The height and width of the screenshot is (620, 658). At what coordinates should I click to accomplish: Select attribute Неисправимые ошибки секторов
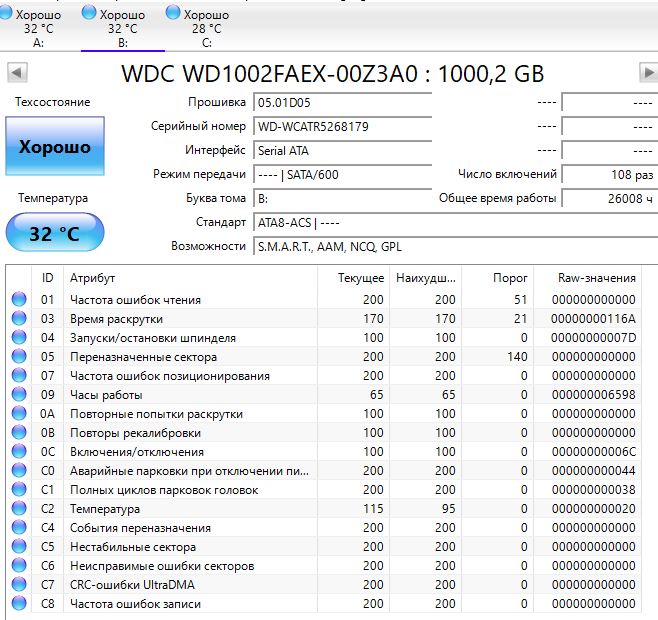click(162, 566)
